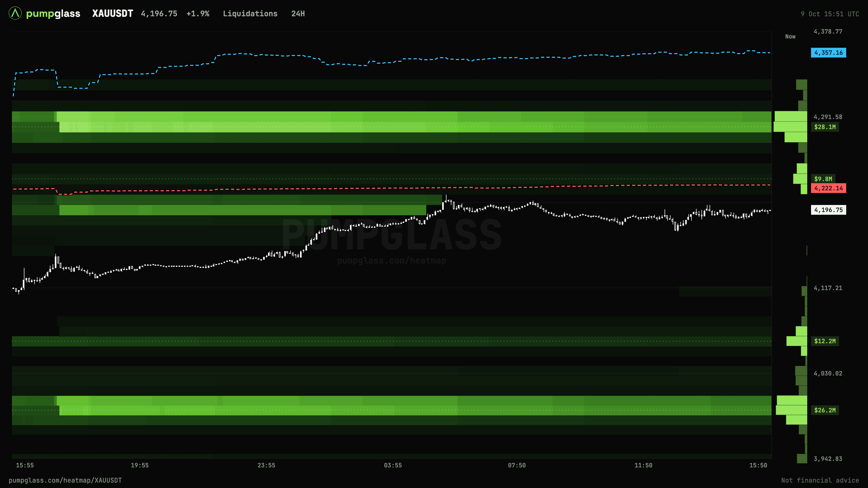Click the 03:55 time axis label
Screen dimensions: 868x488
pyautogui.click(x=393, y=465)
